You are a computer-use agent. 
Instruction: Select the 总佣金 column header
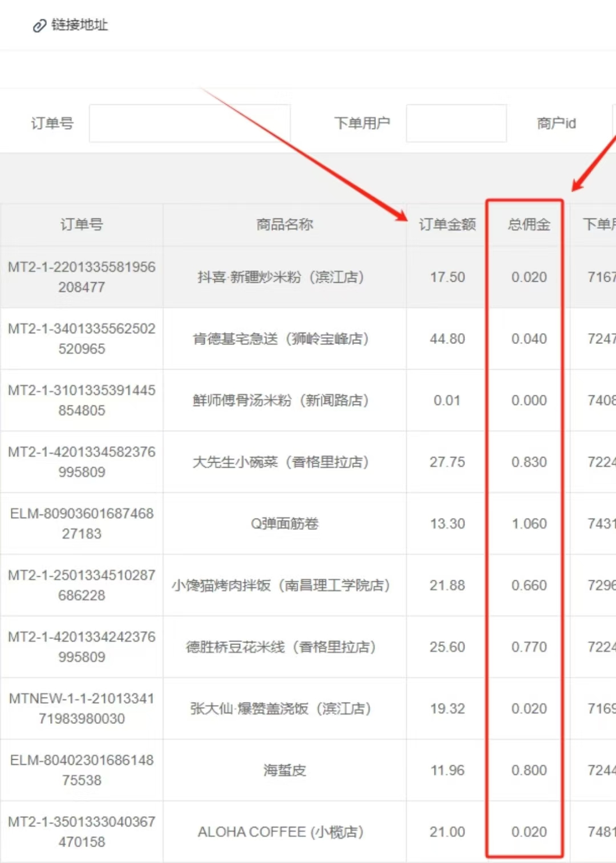click(x=529, y=225)
